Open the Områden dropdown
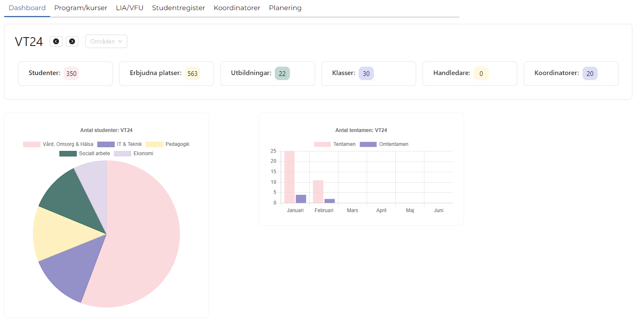This screenshot has width=644, height=326. click(x=106, y=41)
